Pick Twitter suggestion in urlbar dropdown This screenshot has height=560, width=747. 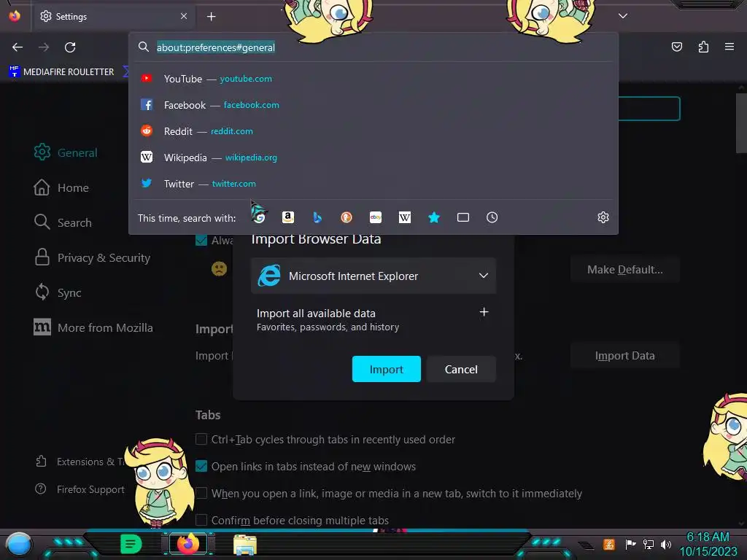(373, 183)
